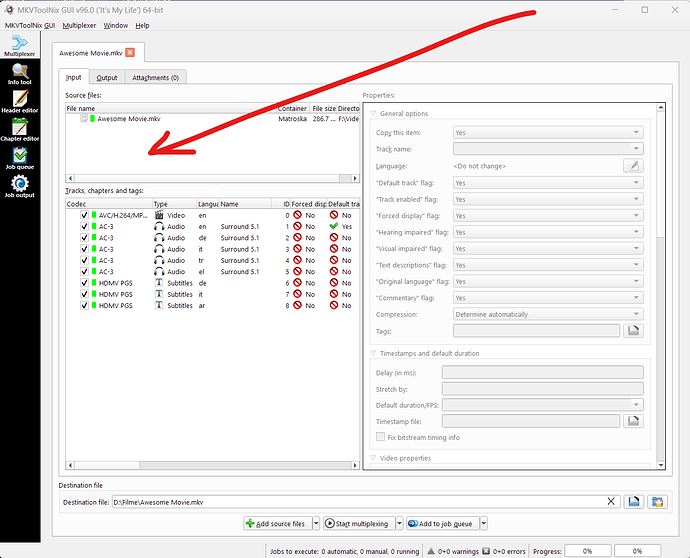Click the Stretch by input field
This screenshot has width=690, height=558.
(x=543, y=389)
